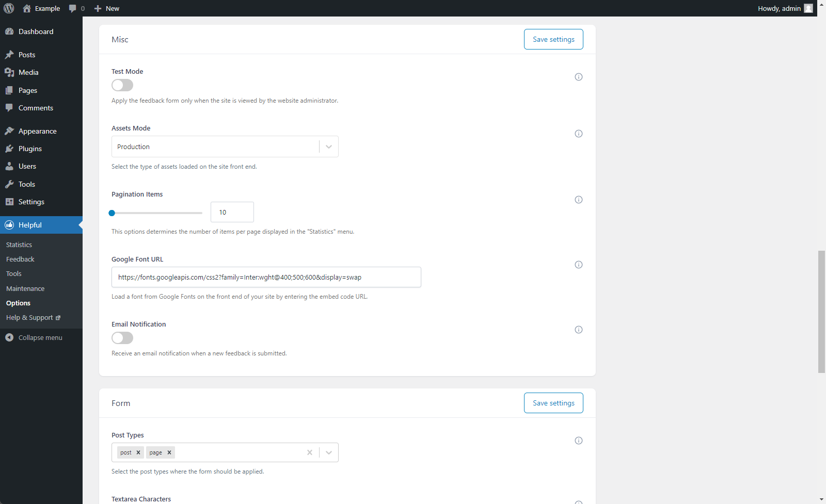Open the comments bubble icon in admin bar
The width and height of the screenshot is (826, 504).
point(73,8)
